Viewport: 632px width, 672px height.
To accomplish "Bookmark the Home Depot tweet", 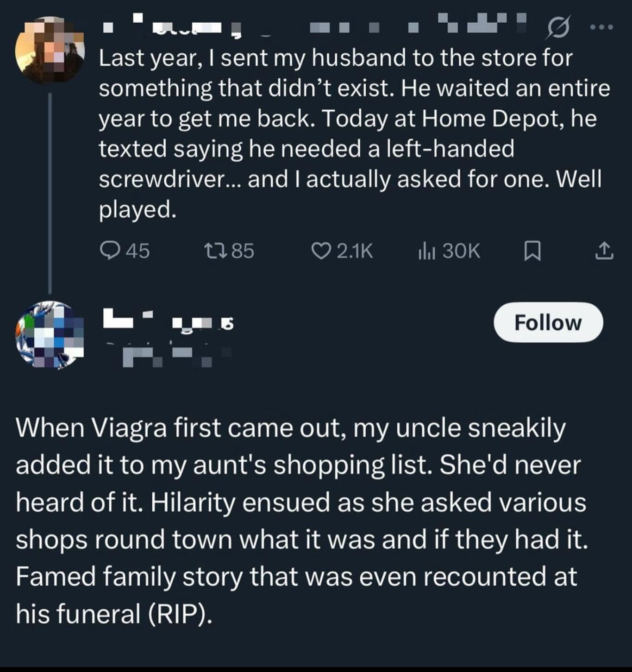I will (532, 251).
